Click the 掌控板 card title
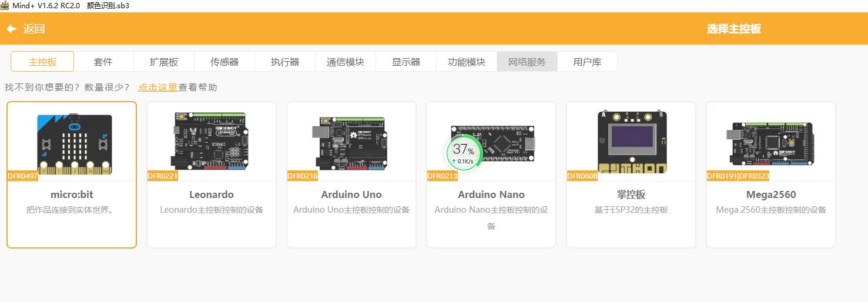 pyautogui.click(x=631, y=194)
